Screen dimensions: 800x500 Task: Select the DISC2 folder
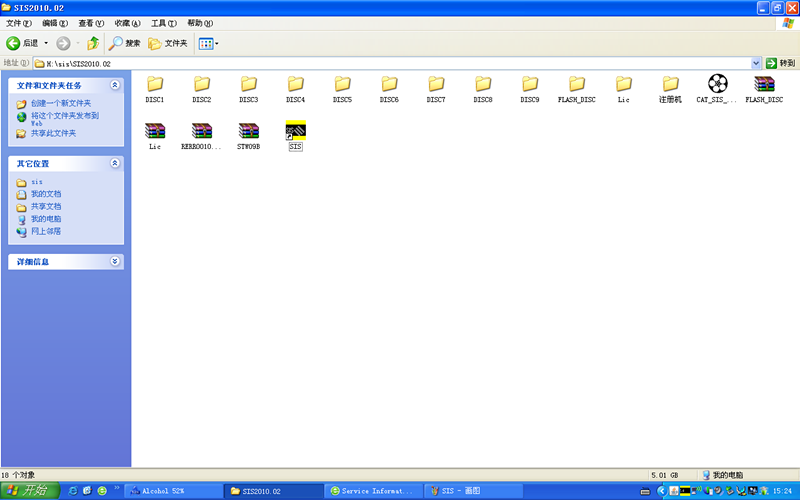click(202, 89)
